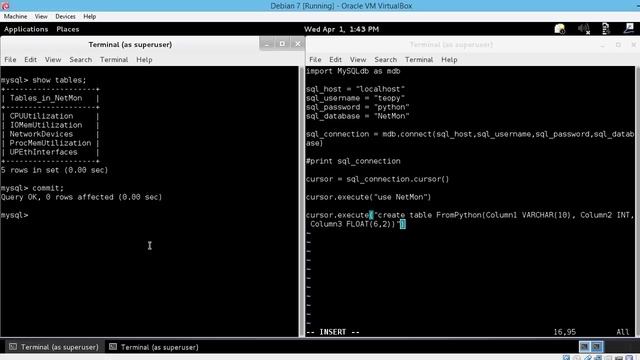
Task: Click the left terminal window title bar
Action: 130,44
